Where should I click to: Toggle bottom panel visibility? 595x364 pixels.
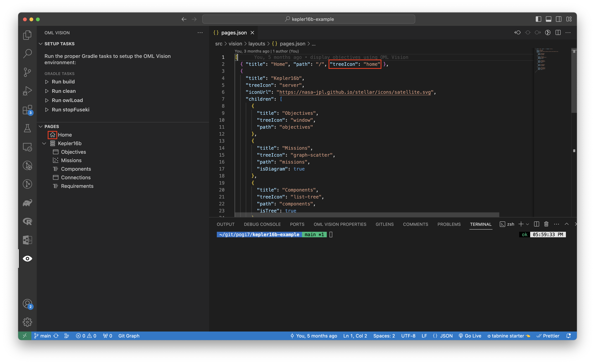coord(548,19)
